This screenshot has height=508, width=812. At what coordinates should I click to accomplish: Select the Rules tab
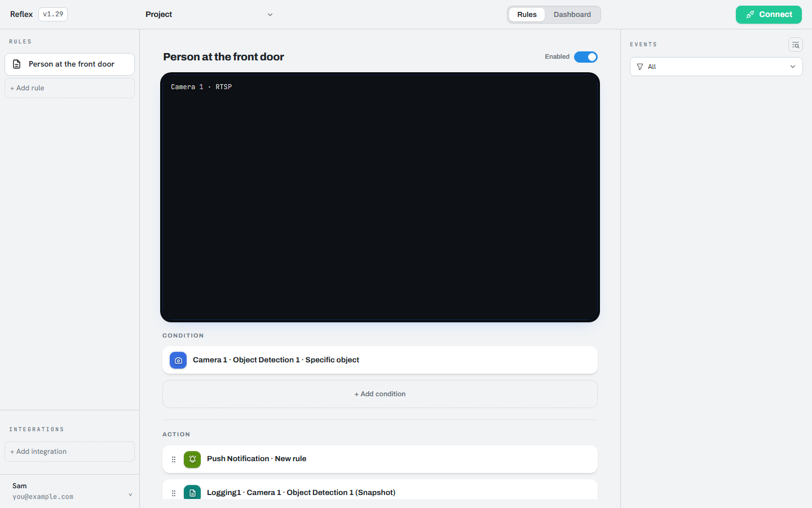pos(527,15)
